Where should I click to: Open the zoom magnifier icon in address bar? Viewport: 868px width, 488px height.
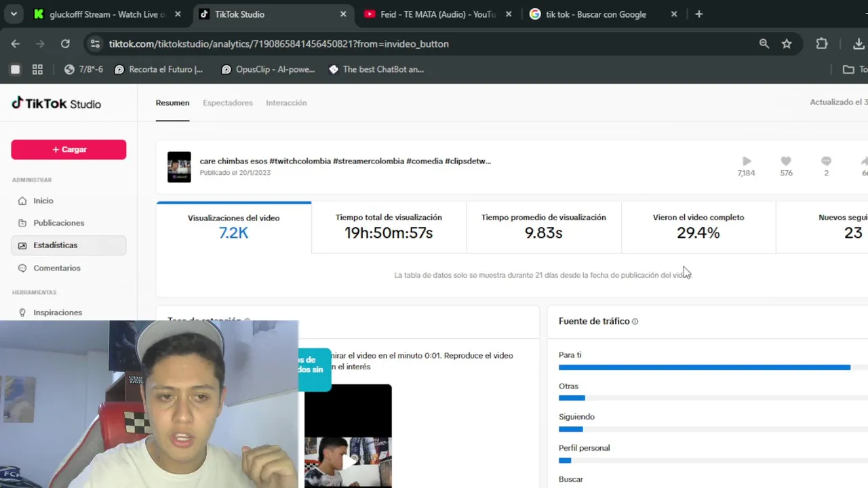click(764, 44)
